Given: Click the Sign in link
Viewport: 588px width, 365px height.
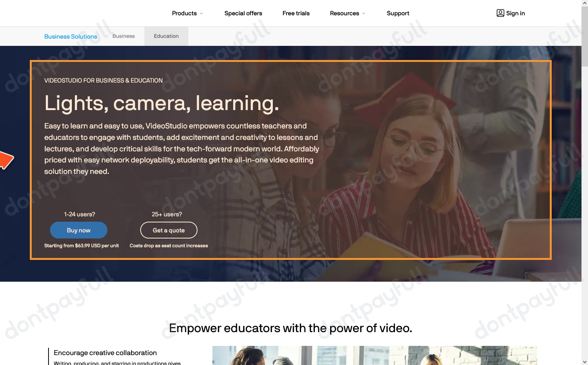Looking at the screenshot, I should point(515,13).
